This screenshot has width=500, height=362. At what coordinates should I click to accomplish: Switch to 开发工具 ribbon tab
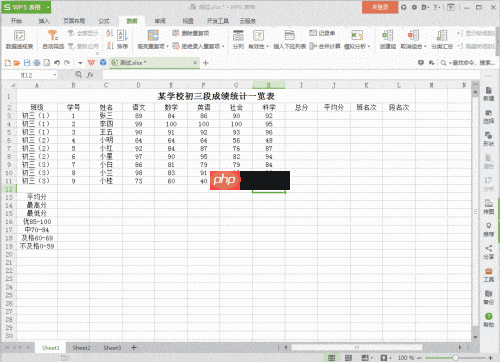tap(218, 21)
